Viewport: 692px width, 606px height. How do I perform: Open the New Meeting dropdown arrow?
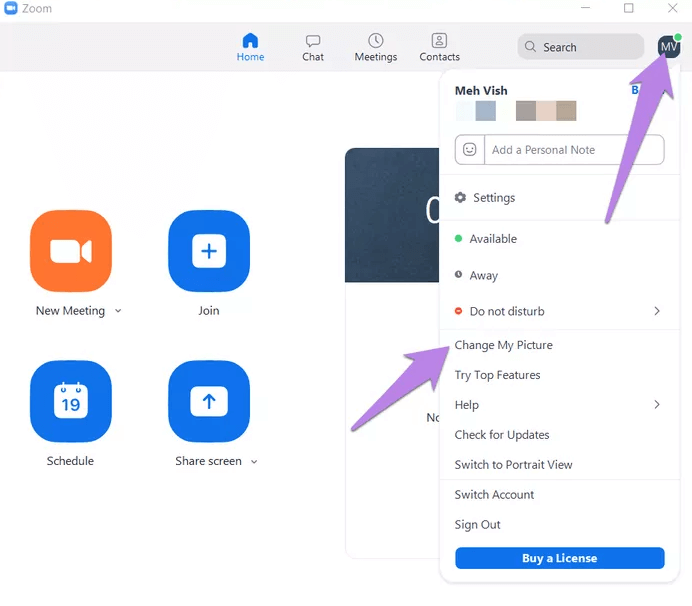[x=118, y=311]
